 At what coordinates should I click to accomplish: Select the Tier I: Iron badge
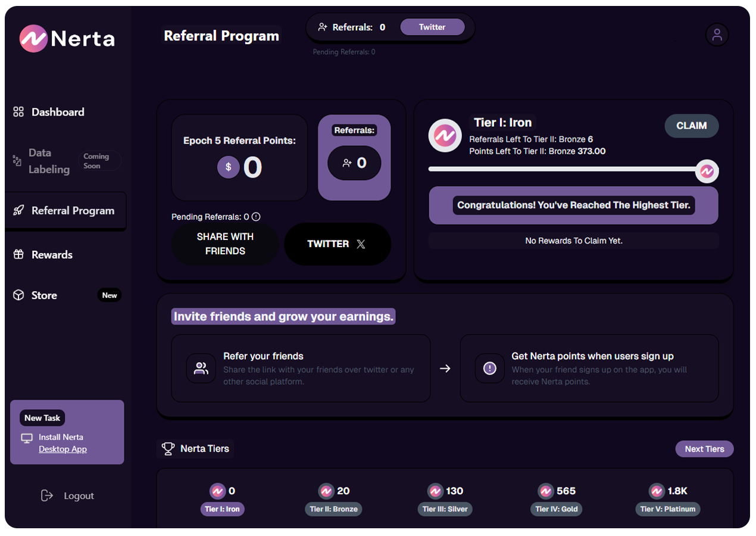223,509
